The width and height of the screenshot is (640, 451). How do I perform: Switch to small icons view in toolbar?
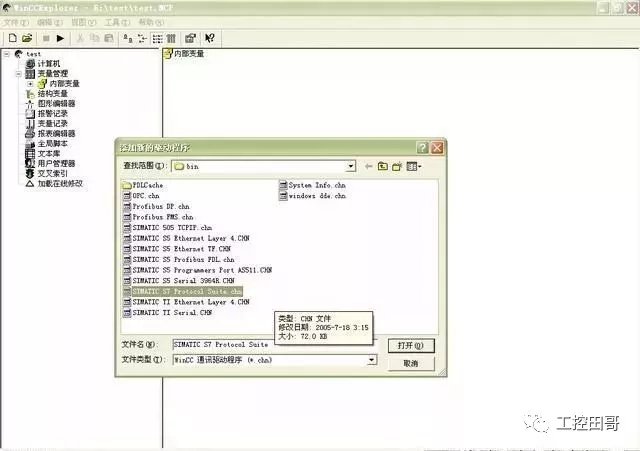tap(142, 38)
